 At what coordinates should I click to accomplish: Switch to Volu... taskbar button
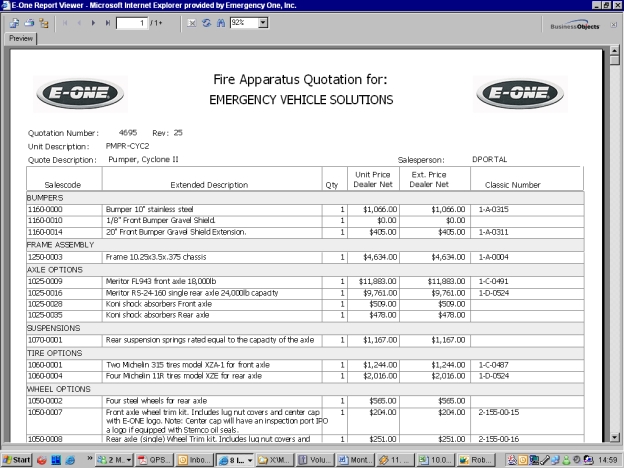315,460
